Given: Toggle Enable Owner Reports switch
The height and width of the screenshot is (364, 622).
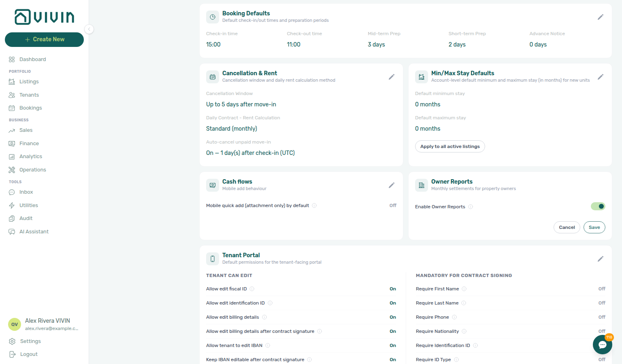Looking at the screenshot, I should [598, 206].
